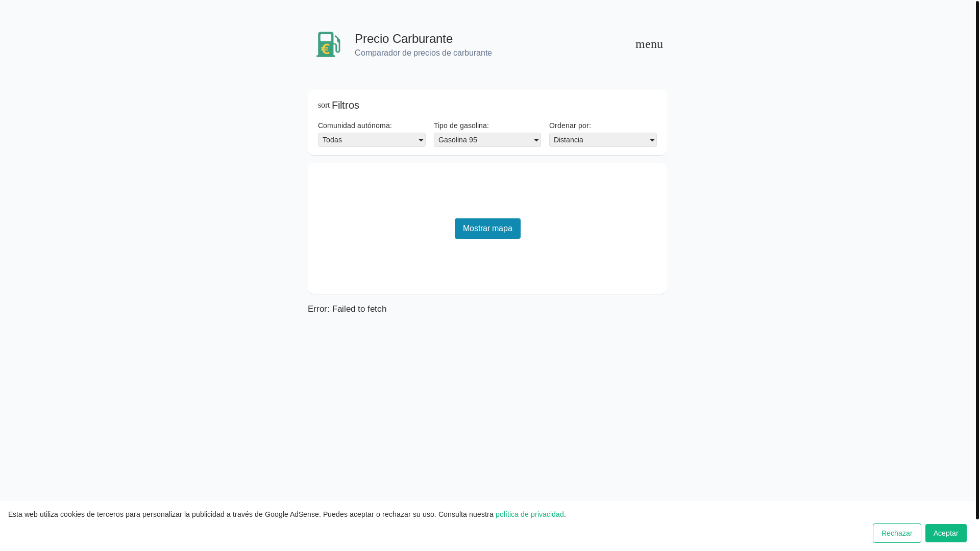The width and height of the screenshot is (980, 551).
Task: Click the Comunidad autónoma label
Action: 355,126
